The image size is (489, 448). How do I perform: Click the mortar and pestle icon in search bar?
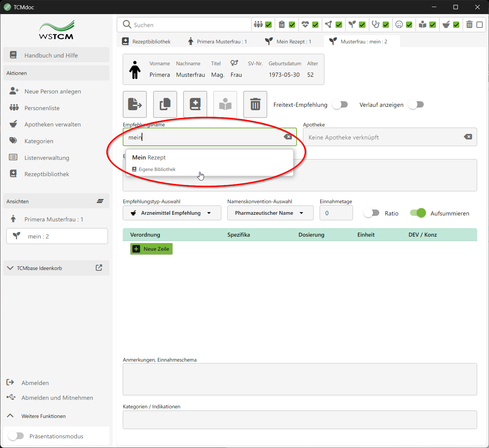click(446, 24)
